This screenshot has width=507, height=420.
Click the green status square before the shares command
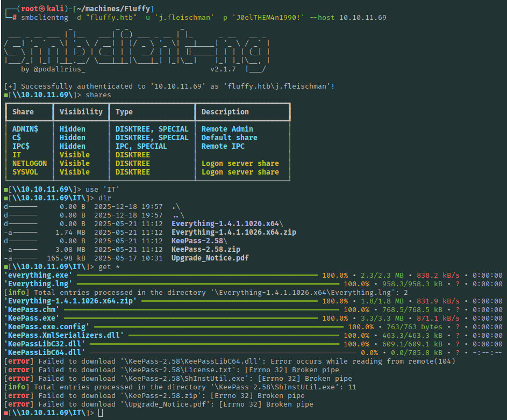[5, 95]
